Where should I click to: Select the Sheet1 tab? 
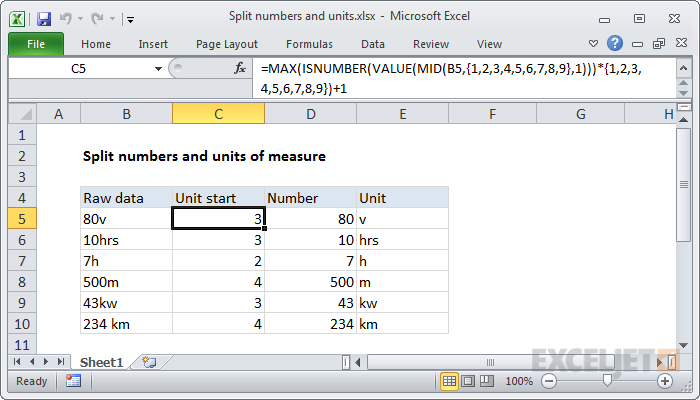[101, 362]
